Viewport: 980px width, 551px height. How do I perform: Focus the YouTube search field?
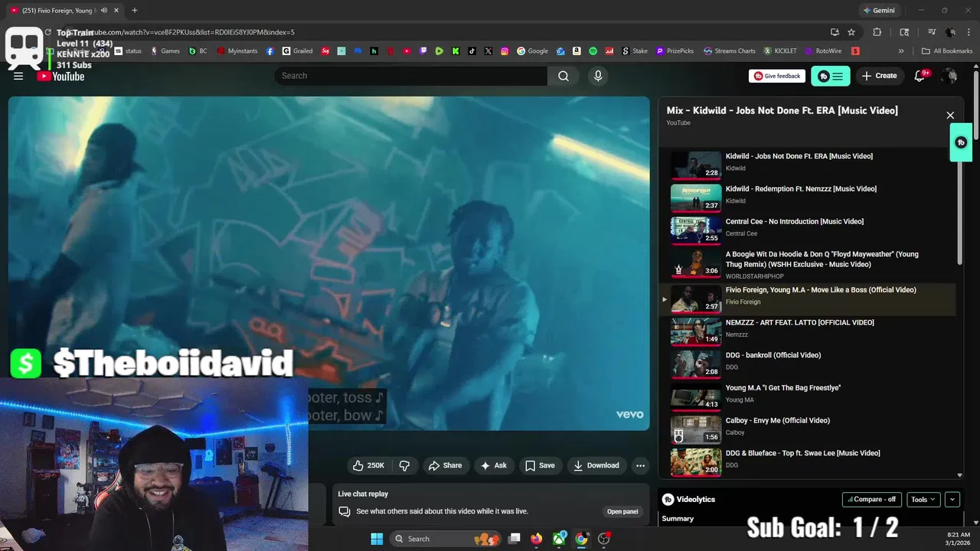[x=411, y=76]
